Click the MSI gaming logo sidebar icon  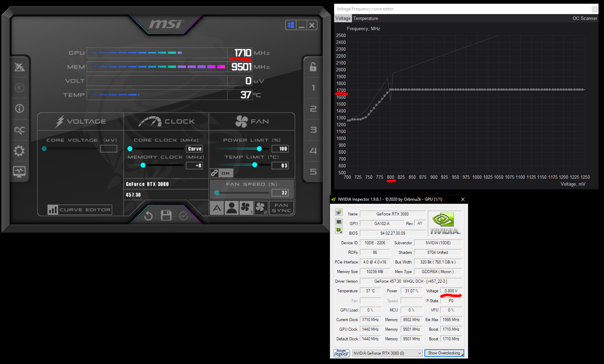coord(19,67)
